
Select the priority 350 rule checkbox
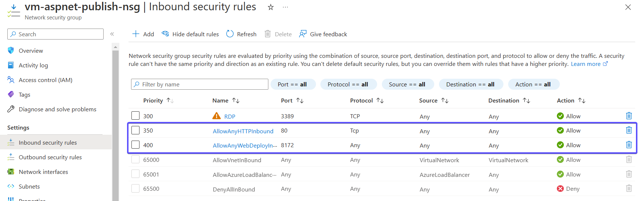(135, 130)
